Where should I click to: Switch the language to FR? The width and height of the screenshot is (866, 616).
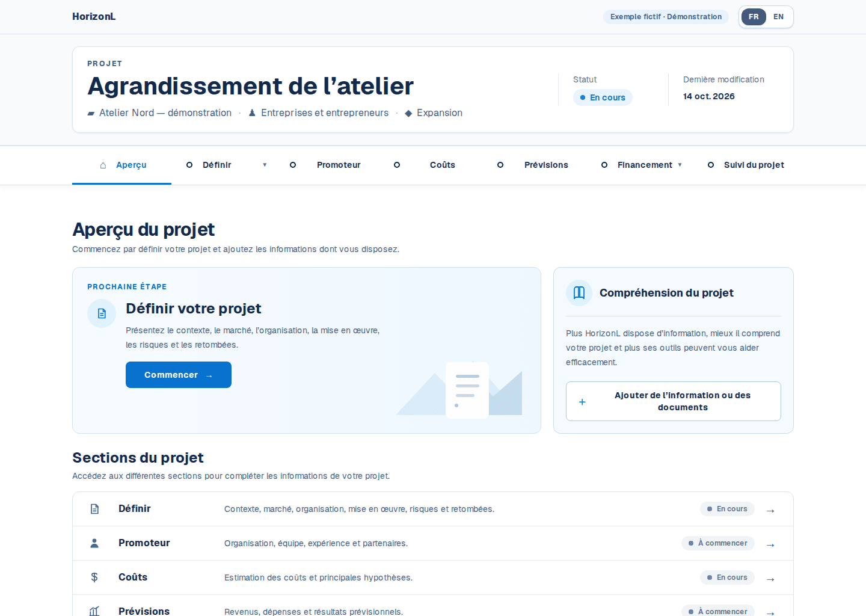click(x=754, y=17)
